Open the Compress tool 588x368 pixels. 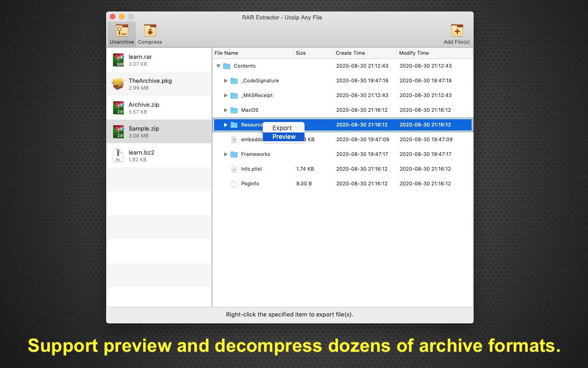click(x=150, y=34)
